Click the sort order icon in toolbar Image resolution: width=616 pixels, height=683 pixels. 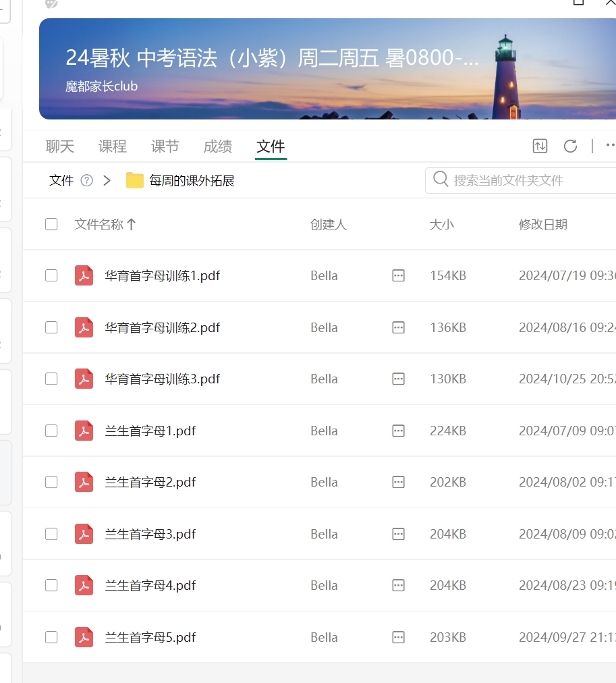click(540, 146)
